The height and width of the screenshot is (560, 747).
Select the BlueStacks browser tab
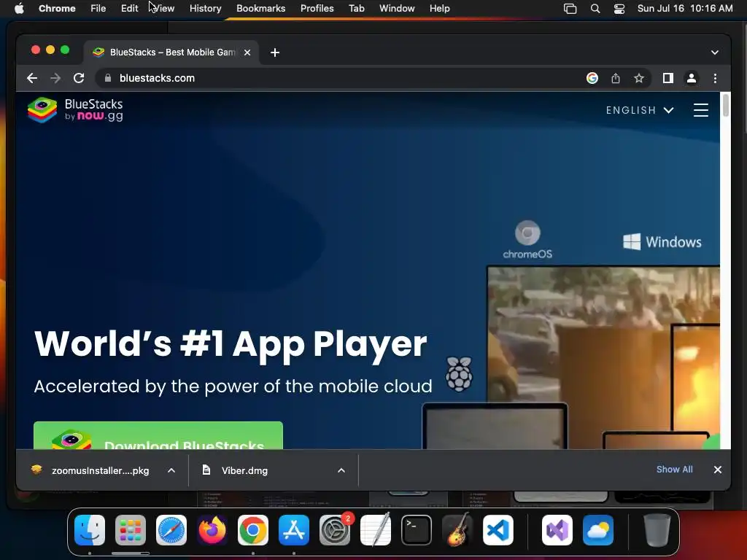pyautogui.click(x=171, y=52)
